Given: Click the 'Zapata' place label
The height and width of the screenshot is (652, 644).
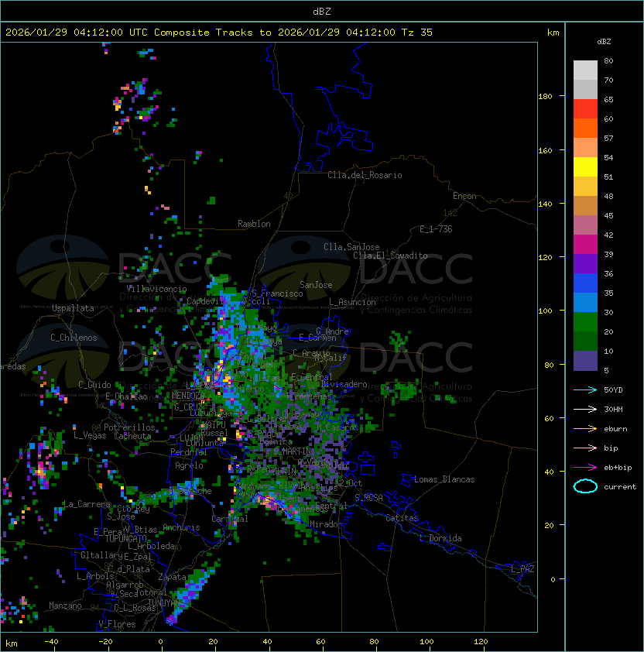Looking at the screenshot, I should coord(172,577).
